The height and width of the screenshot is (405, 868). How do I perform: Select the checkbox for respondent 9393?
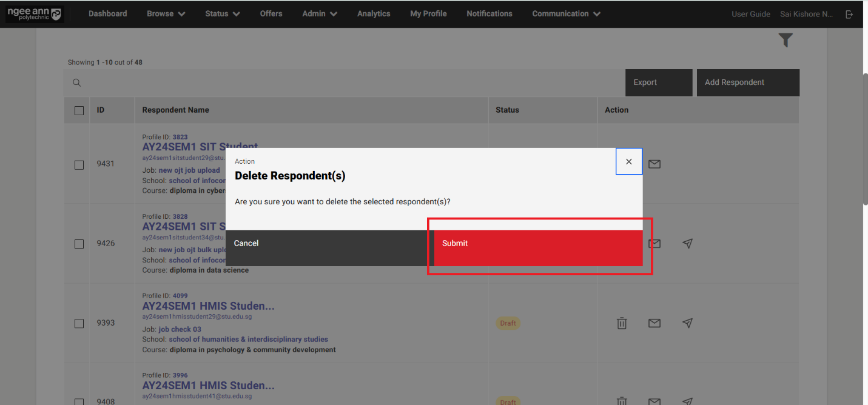tap(79, 323)
